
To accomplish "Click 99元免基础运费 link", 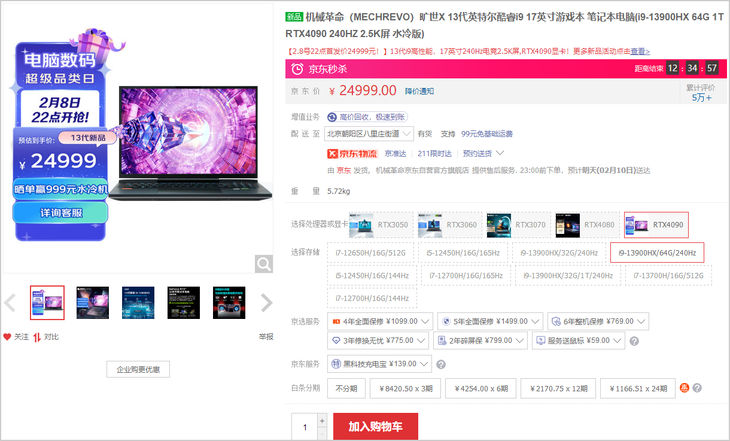I will 487,134.
